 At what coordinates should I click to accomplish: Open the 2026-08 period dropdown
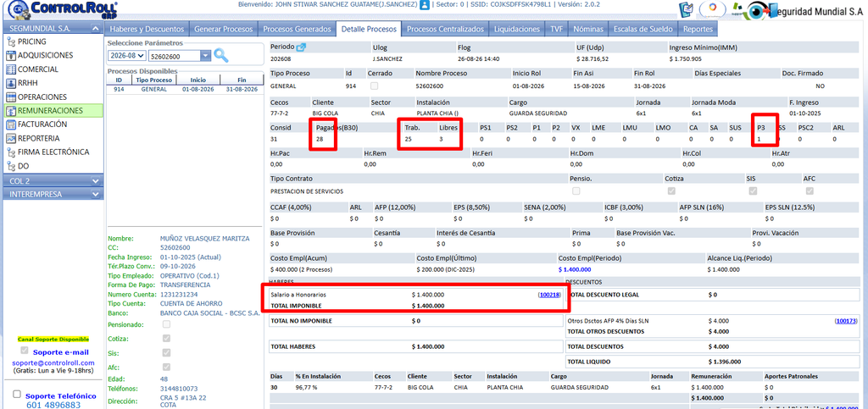coord(127,56)
